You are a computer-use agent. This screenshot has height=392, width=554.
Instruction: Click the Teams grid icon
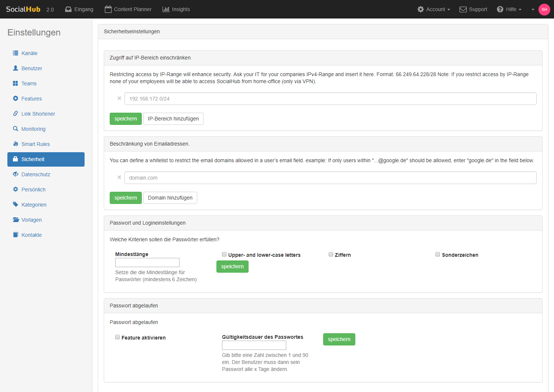pos(16,83)
